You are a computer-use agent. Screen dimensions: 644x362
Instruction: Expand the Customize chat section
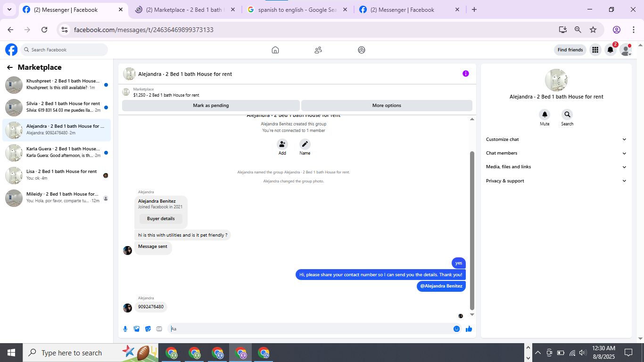(556, 140)
